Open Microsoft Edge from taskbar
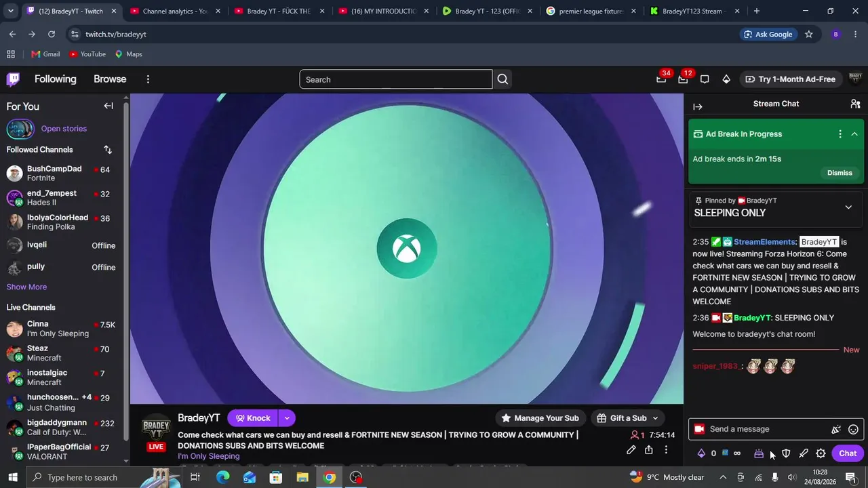The height and width of the screenshot is (488, 868). [222, 477]
